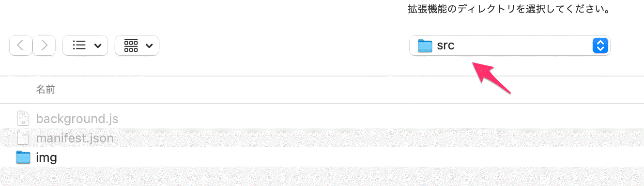Go back using the left chevron button
The image size is (644, 186).
(21, 46)
